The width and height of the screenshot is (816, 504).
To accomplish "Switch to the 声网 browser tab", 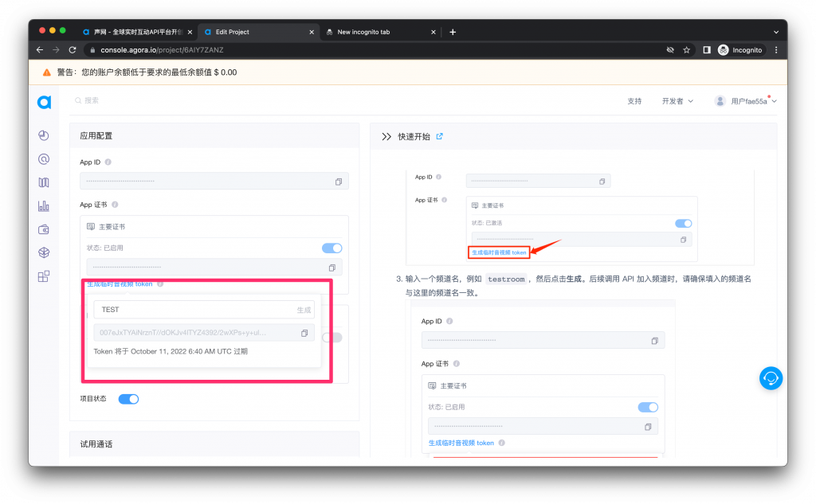I will (137, 32).
